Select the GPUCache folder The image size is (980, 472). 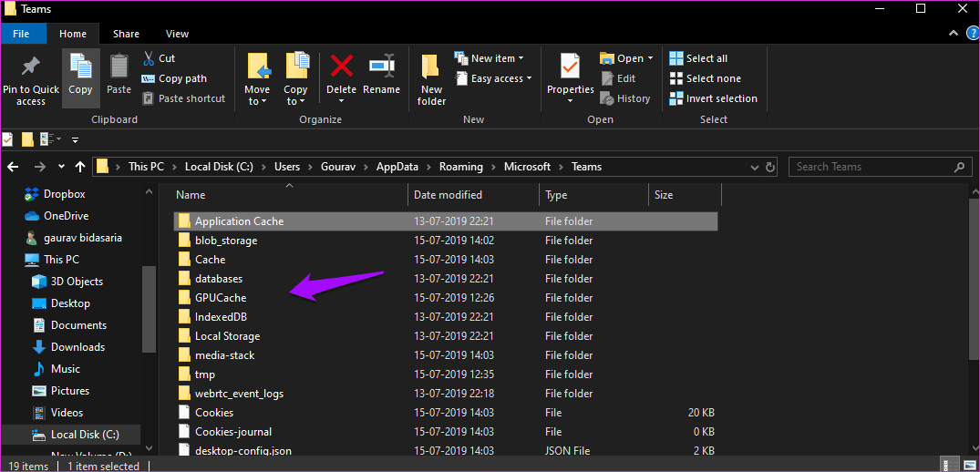[x=220, y=298]
